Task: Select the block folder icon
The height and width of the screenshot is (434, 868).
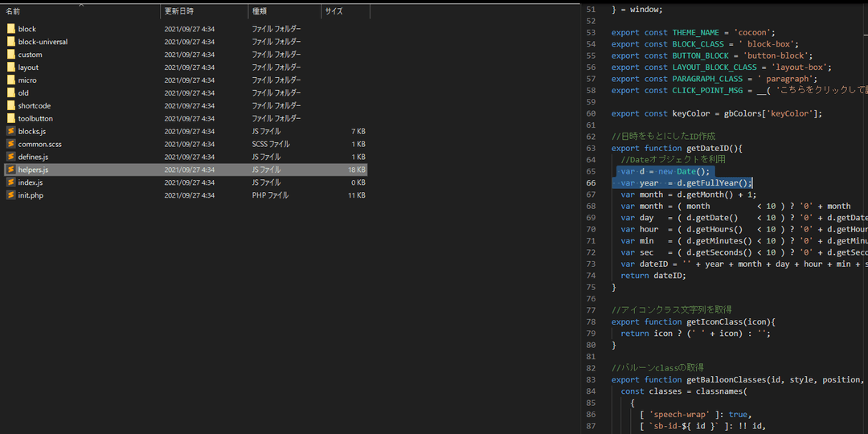Action: click(x=11, y=29)
